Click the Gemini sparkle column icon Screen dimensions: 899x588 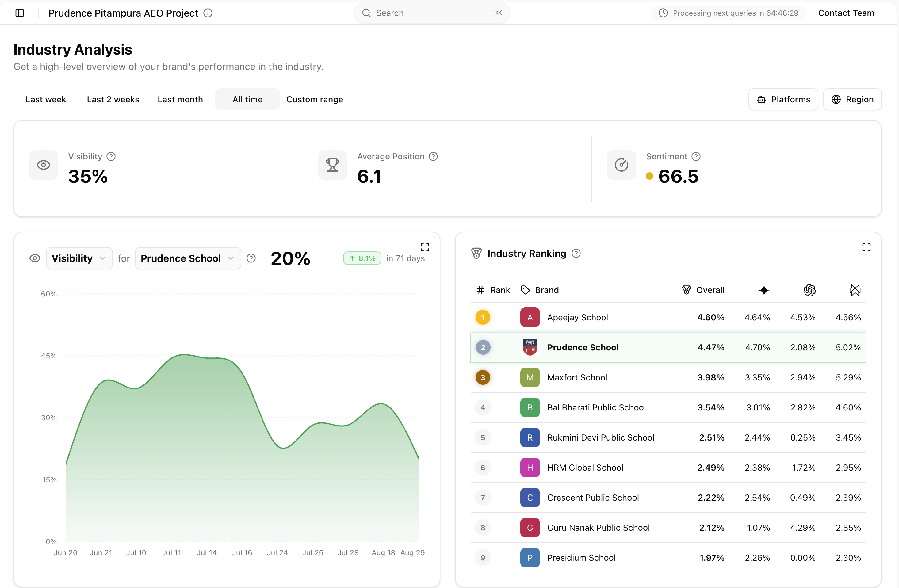(764, 290)
